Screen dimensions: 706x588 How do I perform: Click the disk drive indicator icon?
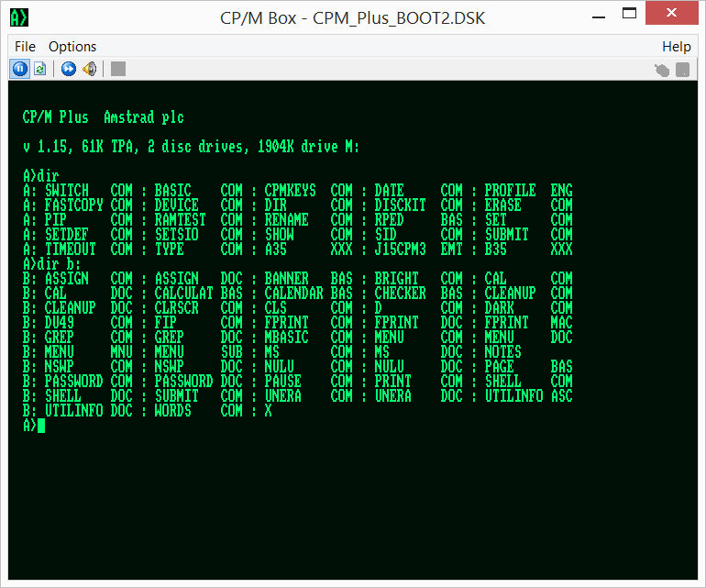[682, 70]
